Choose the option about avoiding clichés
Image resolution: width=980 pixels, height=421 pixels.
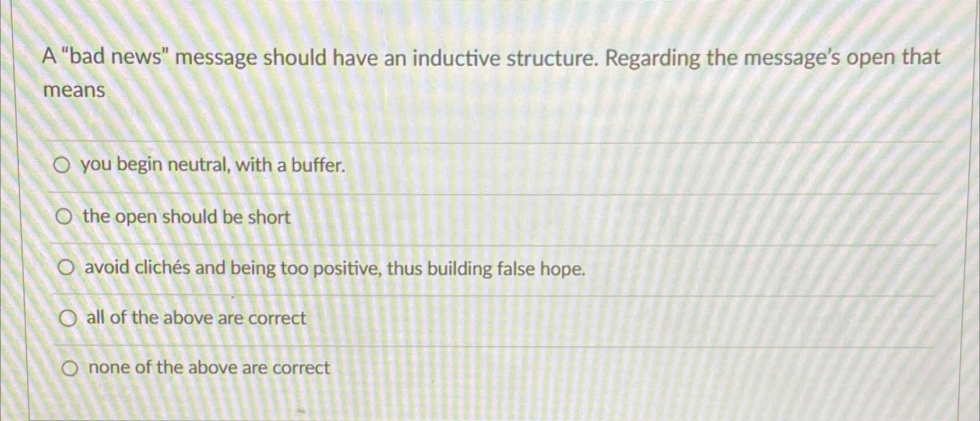(67, 268)
